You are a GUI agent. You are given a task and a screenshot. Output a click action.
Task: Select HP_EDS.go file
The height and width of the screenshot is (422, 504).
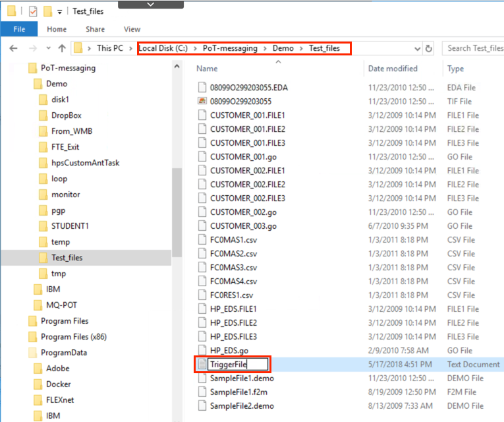[x=229, y=351]
